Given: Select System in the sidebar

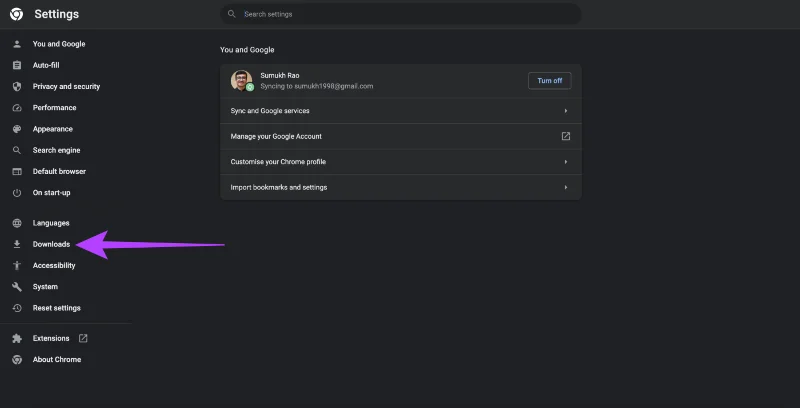Looking at the screenshot, I should click(x=45, y=287).
